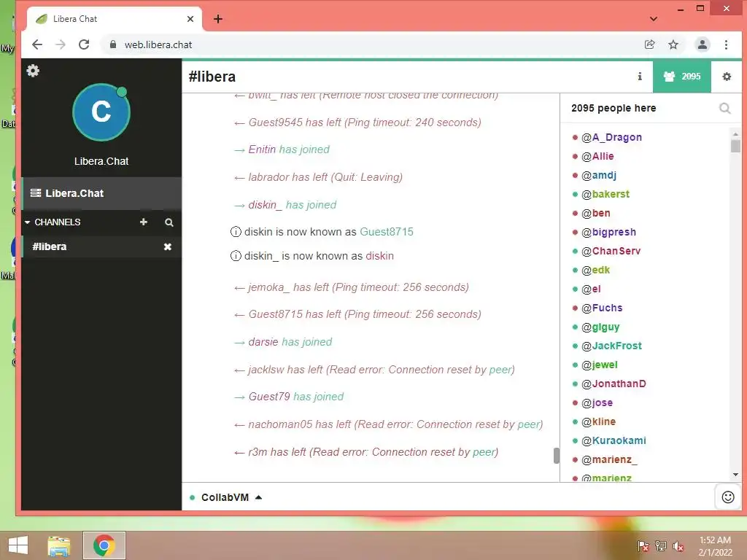The height and width of the screenshot is (560, 747).
Task: Click nick Guest79 in join message
Action: (x=269, y=397)
